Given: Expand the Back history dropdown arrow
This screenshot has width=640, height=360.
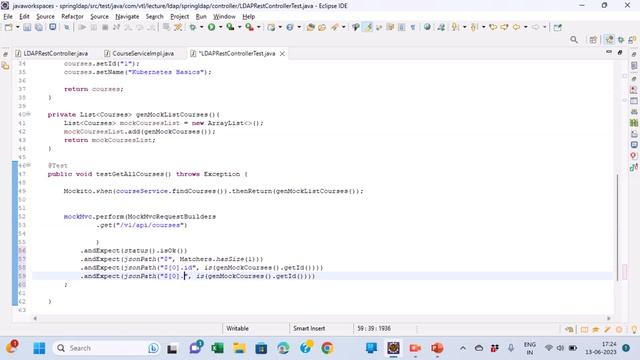Looking at the screenshot, I should tap(525, 27).
